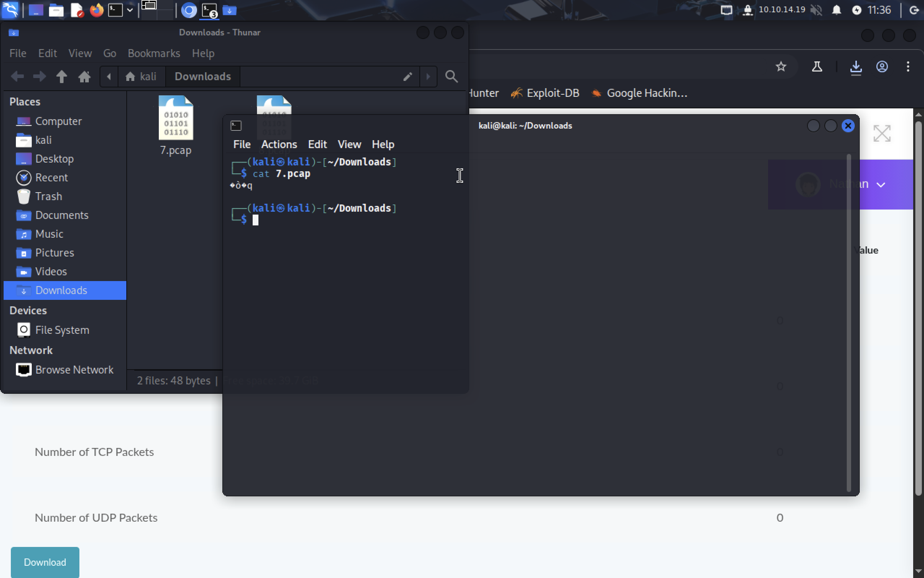
Task: Select Recent in Places sidebar
Action: (x=65, y=177)
